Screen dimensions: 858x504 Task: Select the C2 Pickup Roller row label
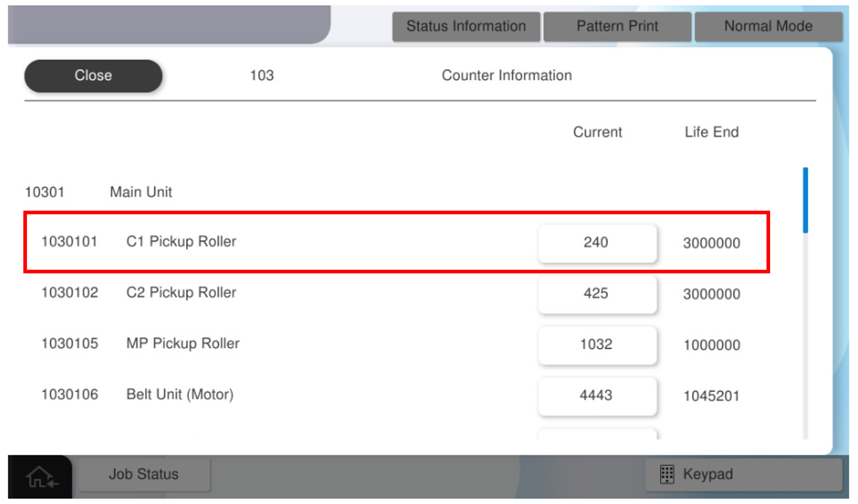pyautogui.click(x=181, y=293)
